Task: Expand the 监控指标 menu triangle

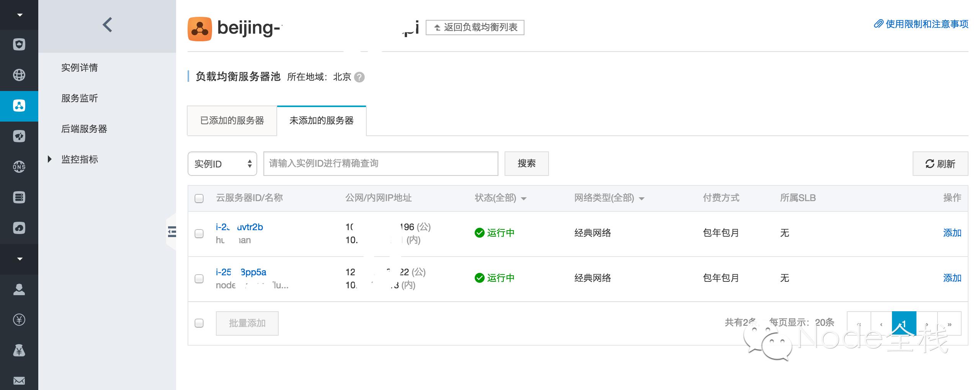Action: coord(49,159)
